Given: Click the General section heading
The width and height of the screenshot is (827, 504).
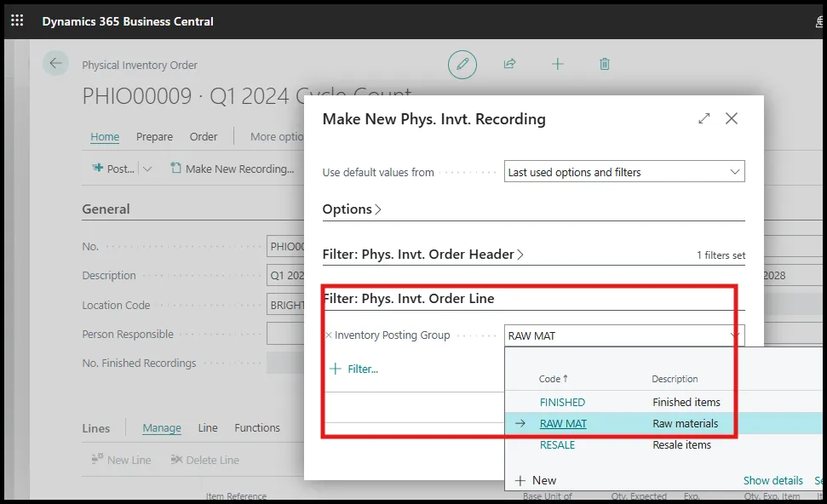Looking at the screenshot, I should pos(106,209).
